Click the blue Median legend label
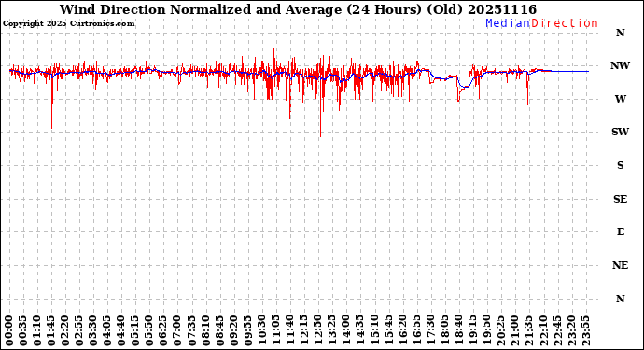The image size is (644, 350). 508,23
